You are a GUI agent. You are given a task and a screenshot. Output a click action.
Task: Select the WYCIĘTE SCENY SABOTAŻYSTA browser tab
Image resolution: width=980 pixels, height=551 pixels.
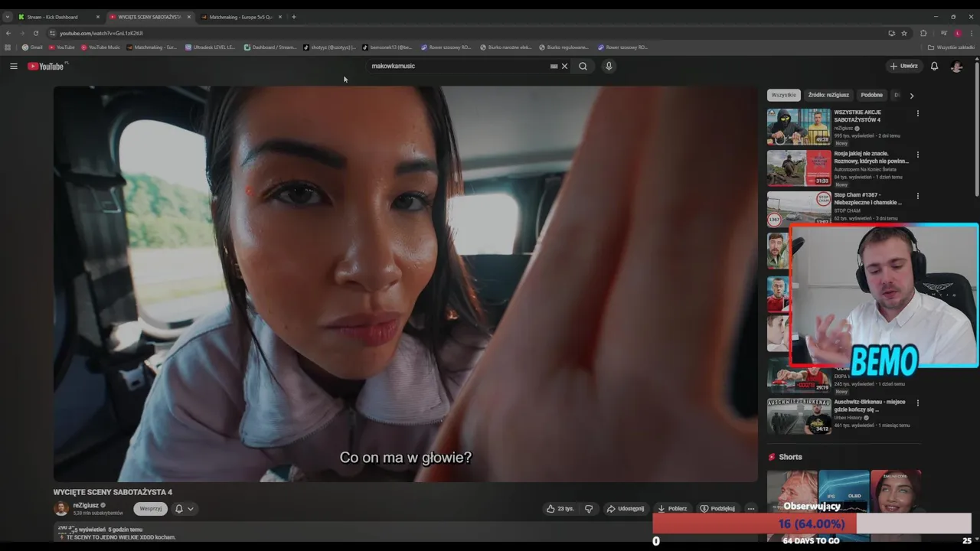pos(149,17)
